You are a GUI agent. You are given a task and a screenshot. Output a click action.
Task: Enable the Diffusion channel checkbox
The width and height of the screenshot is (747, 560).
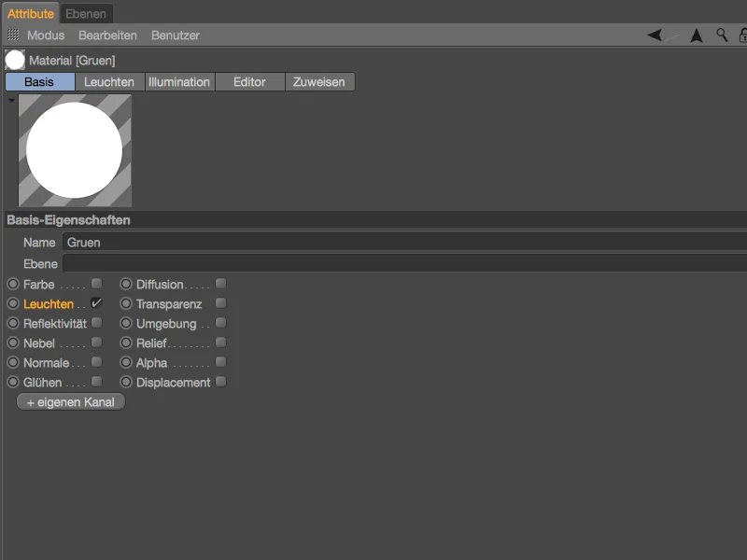point(220,284)
